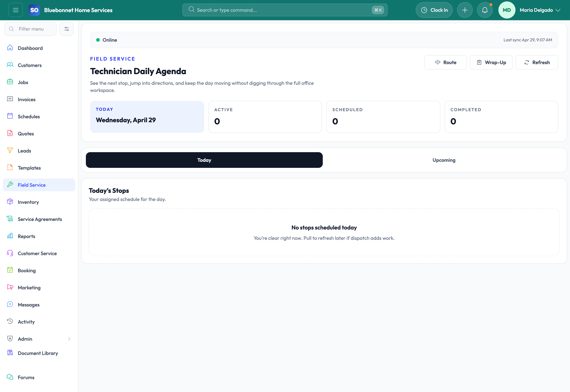
Task: Click the Booking calendar-check icon
Action: 10,270
